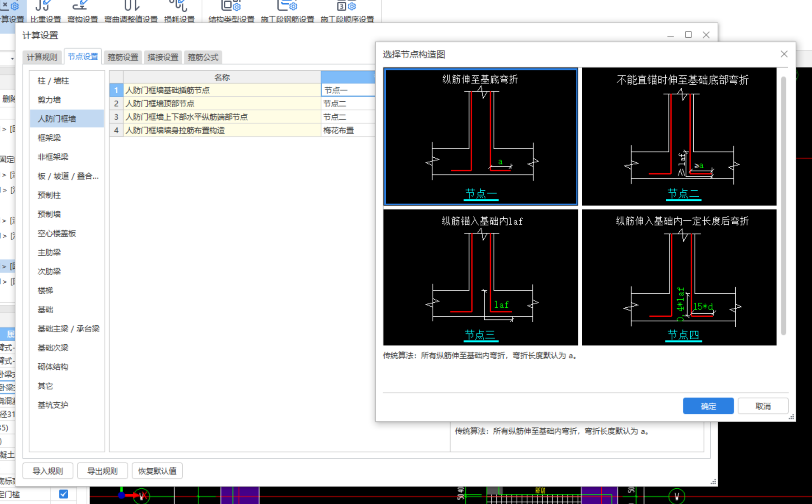Open 结构类型设置 toolbar icon
This screenshot has height=504, width=812.
[x=231, y=11]
